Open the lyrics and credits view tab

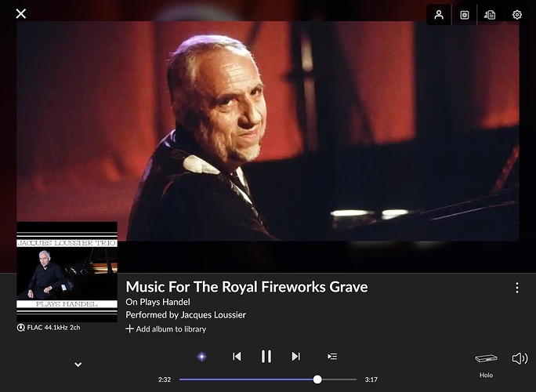[x=490, y=15]
